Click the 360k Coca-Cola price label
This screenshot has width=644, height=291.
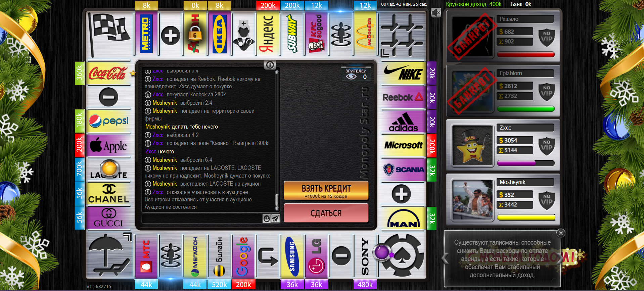(x=79, y=73)
